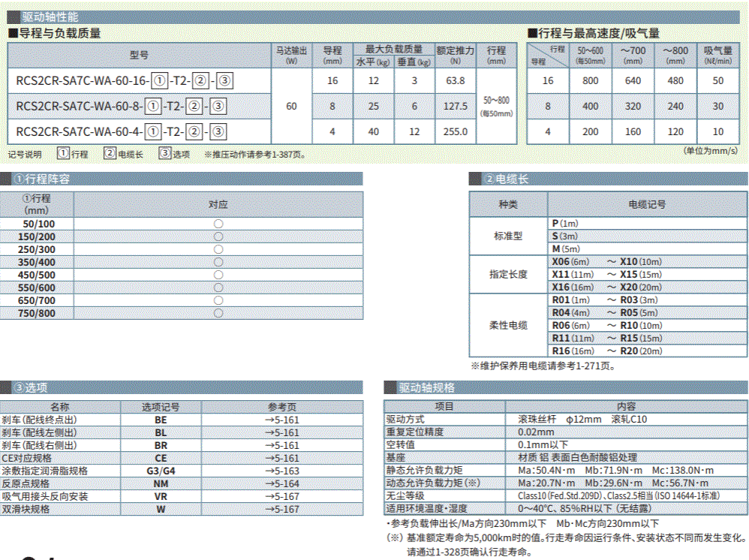Select rated thrust value 255.0

click(x=456, y=131)
